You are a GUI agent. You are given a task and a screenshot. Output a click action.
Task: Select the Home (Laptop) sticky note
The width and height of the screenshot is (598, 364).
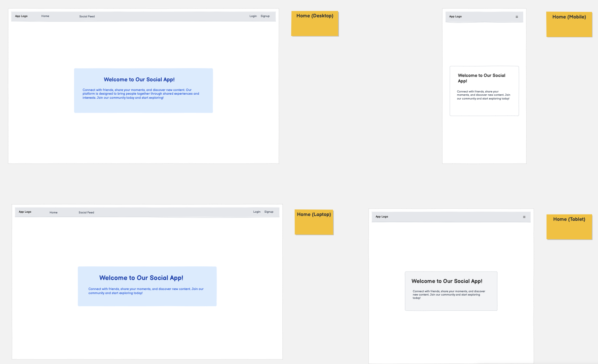coord(314,222)
